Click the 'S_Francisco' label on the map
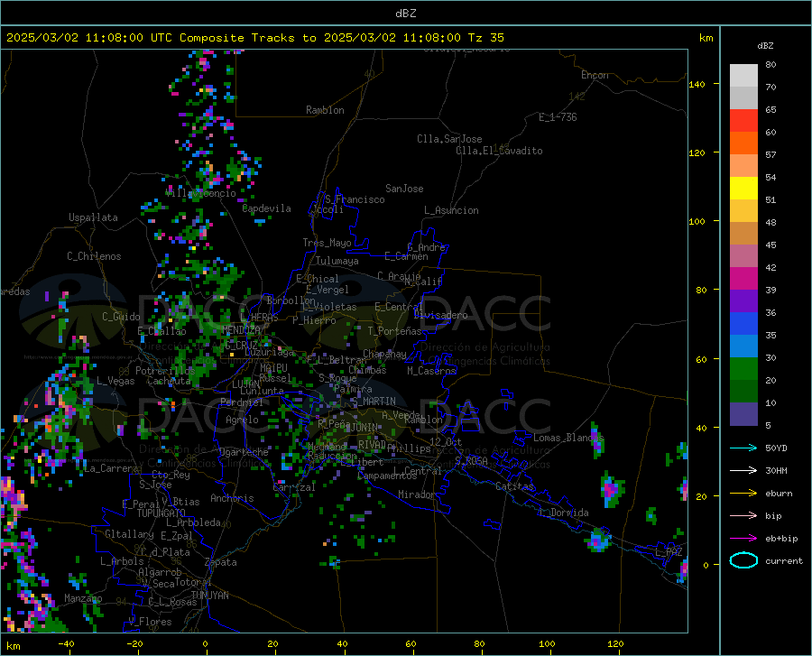This screenshot has height=656, width=812. coord(355,199)
